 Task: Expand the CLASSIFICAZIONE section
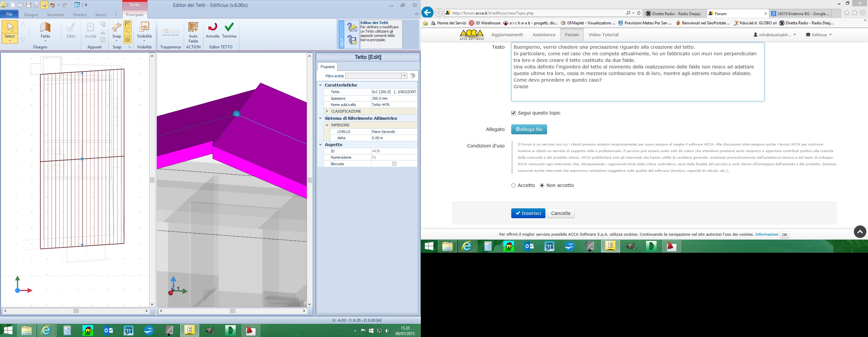click(x=327, y=111)
